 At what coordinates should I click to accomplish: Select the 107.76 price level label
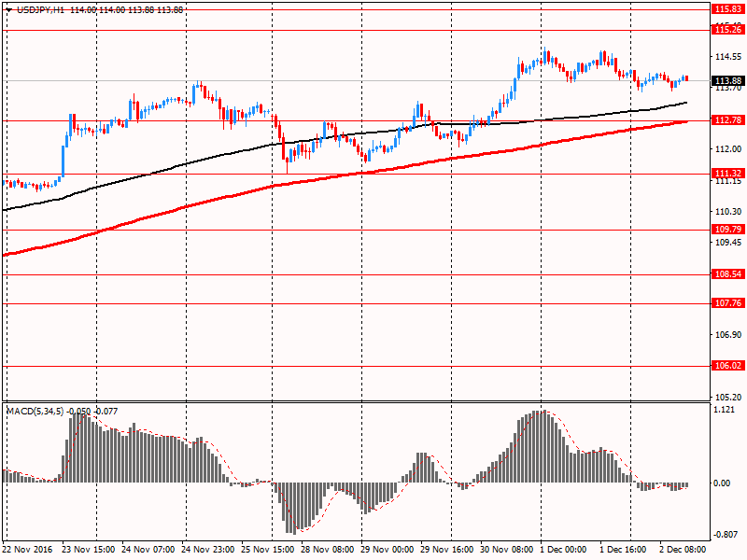click(x=727, y=303)
